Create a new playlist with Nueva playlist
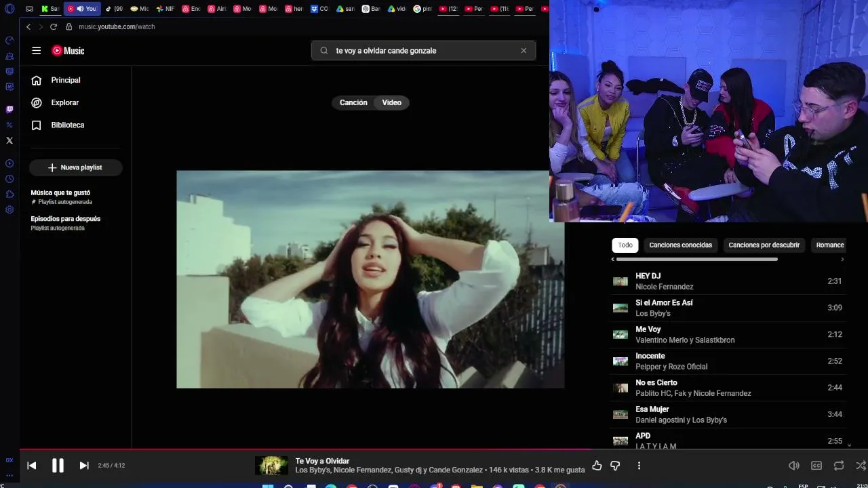 (75, 167)
